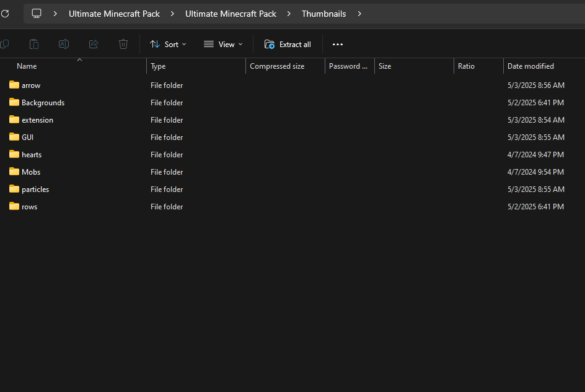Select the Mobs folder icon
Screen dimensions: 585x392
coord(14,171)
